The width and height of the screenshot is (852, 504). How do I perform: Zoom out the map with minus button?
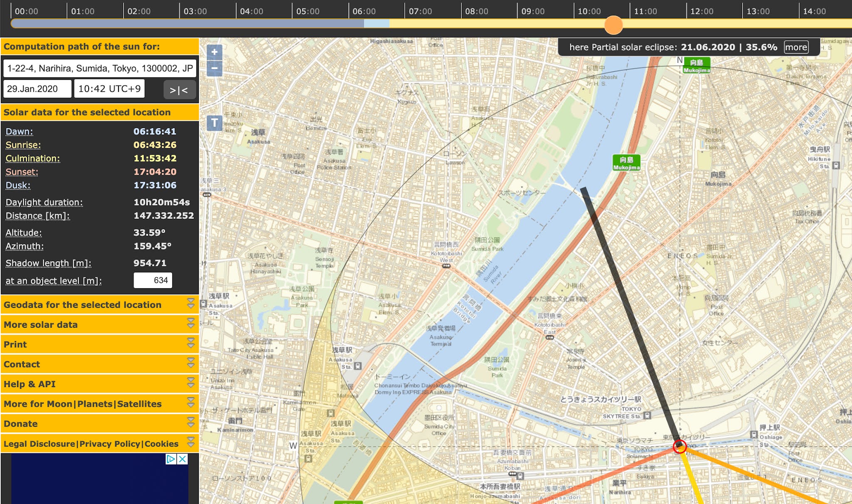tap(214, 68)
